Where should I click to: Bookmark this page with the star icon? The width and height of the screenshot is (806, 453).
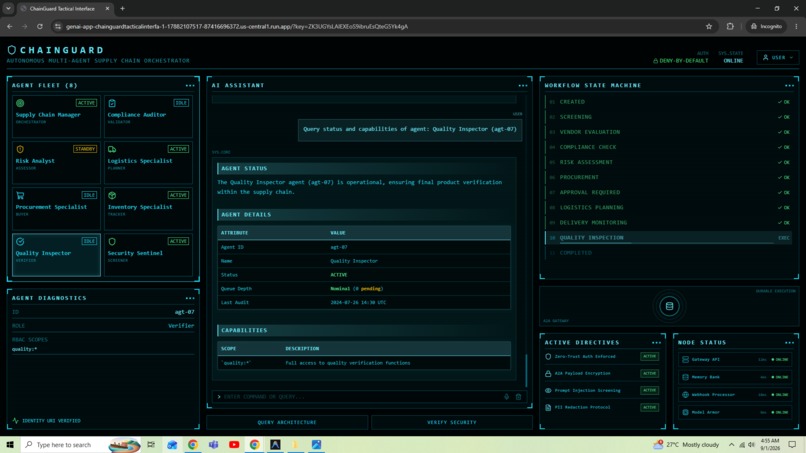pyautogui.click(x=709, y=26)
